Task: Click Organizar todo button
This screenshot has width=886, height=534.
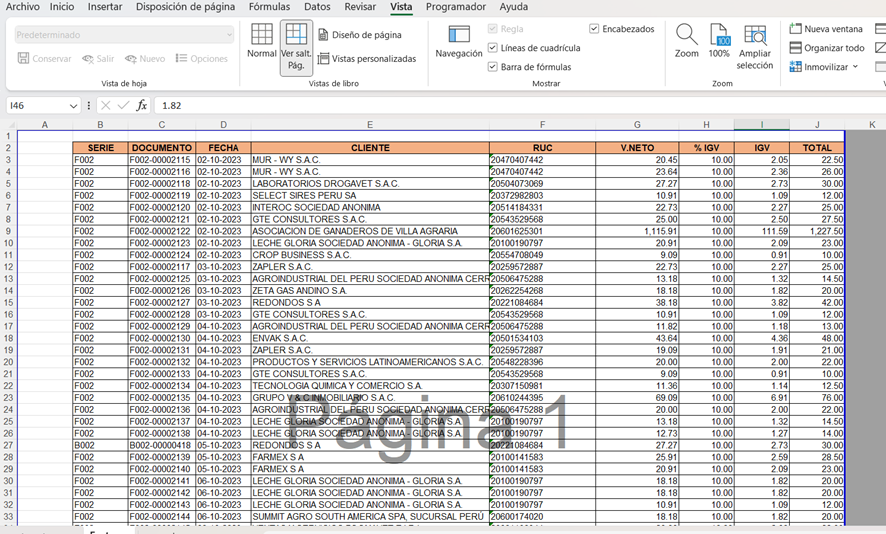Action: coord(827,48)
